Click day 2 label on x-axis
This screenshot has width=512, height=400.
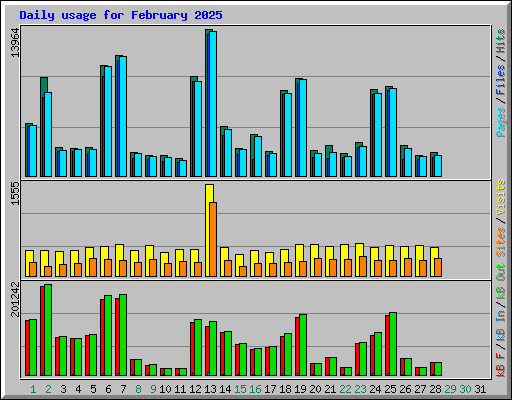coord(48,389)
